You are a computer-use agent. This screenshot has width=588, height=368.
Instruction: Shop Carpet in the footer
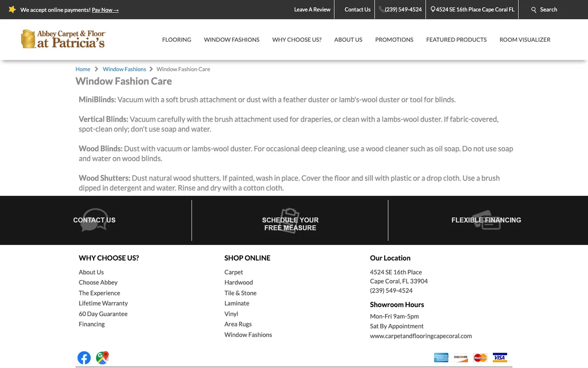point(234,272)
